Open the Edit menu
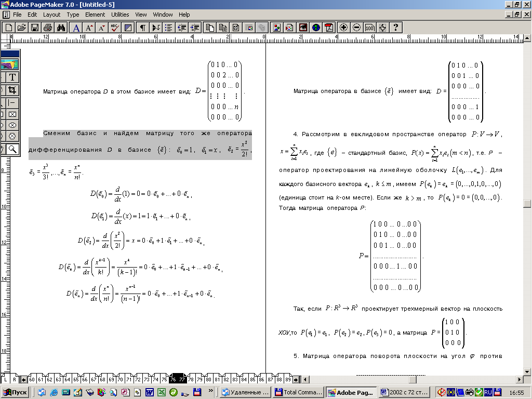The width and height of the screenshot is (532, 399). pyautogui.click(x=32, y=15)
